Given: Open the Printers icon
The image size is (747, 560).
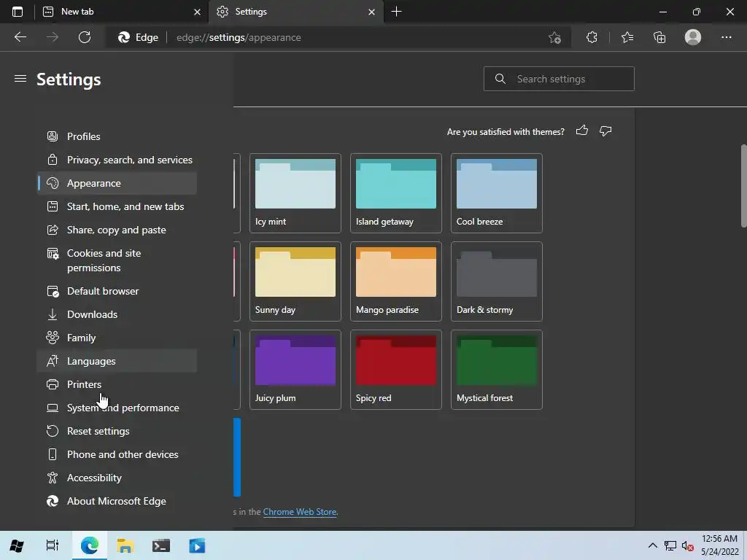Looking at the screenshot, I should click(53, 384).
